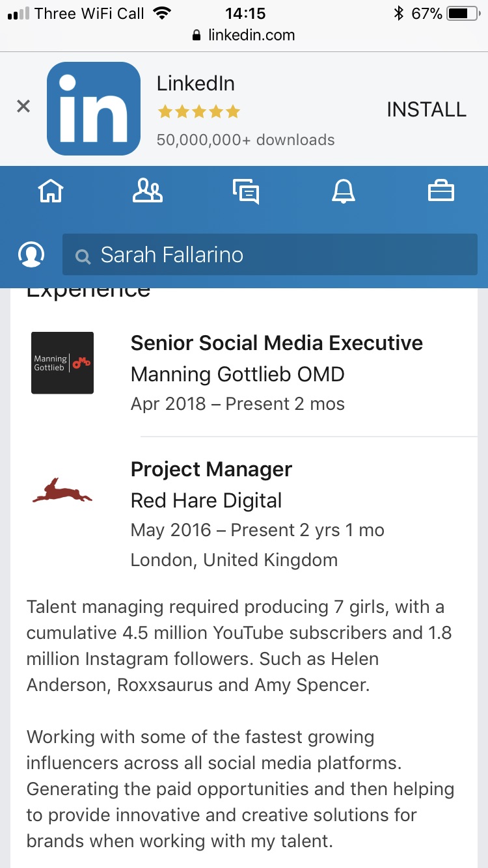This screenshot has height=868, width=488.
Task: Tap the five-star app rating
Action: (198, 112)
